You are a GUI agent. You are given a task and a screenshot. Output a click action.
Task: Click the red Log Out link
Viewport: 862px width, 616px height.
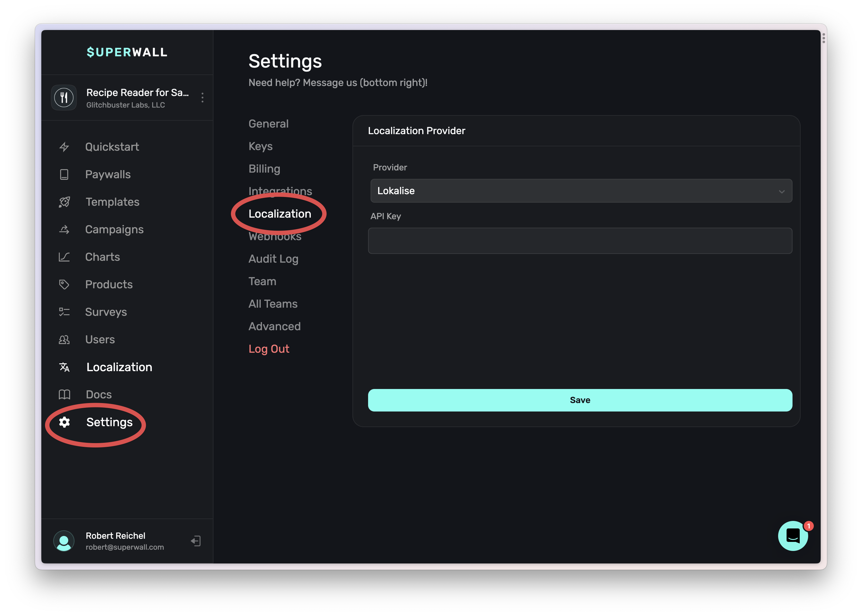pyautogui.click(x=269, y=349)
